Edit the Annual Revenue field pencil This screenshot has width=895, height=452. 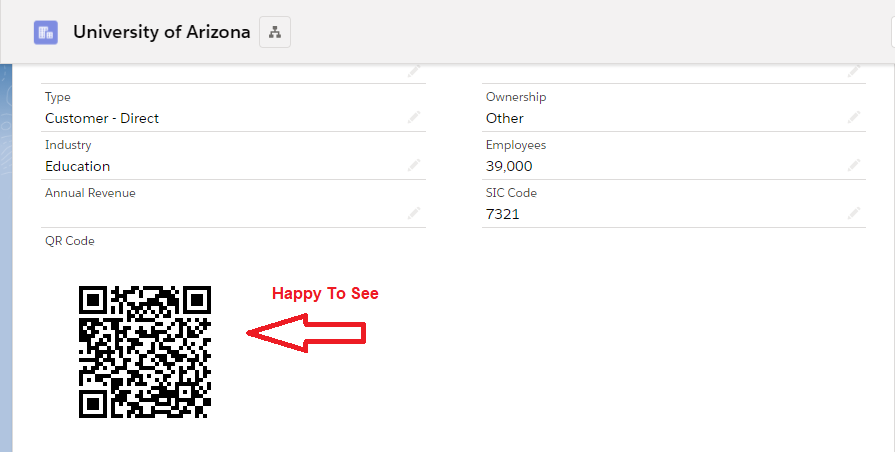414,213
